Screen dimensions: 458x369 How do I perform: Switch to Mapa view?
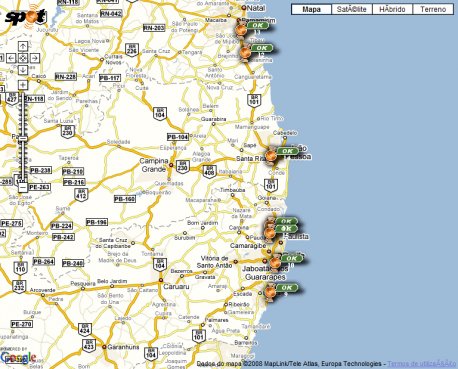pyautogui.click(x=311, y=9)
